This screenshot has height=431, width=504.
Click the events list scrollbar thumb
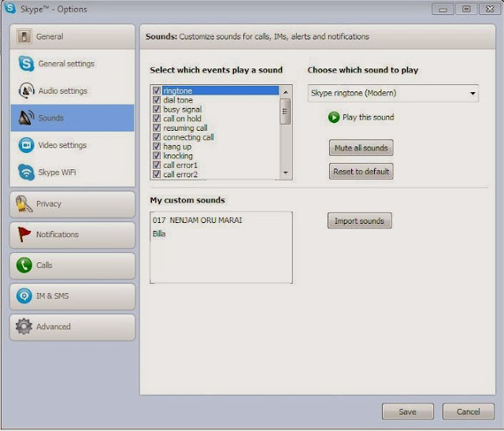pos(285,111)
